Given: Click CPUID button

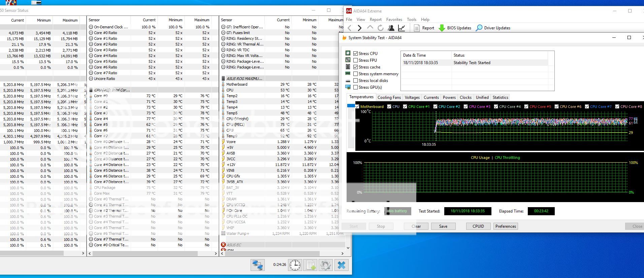Looking at the screenshot, I should [478, 226].
